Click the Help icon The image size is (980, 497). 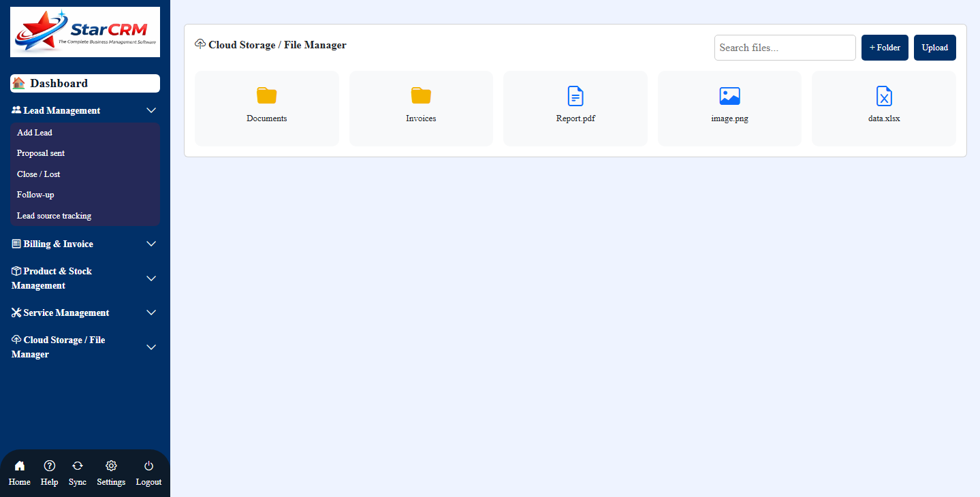point(49,465)
